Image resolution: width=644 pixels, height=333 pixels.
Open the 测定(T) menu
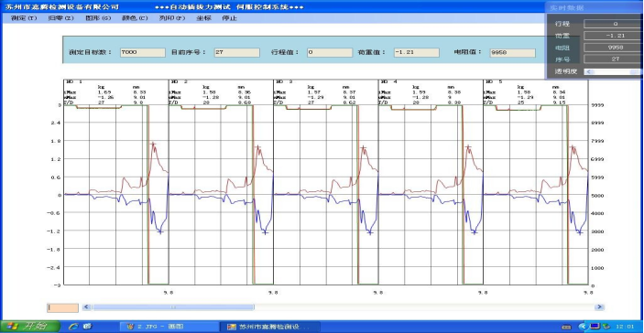tap(24, 18)
